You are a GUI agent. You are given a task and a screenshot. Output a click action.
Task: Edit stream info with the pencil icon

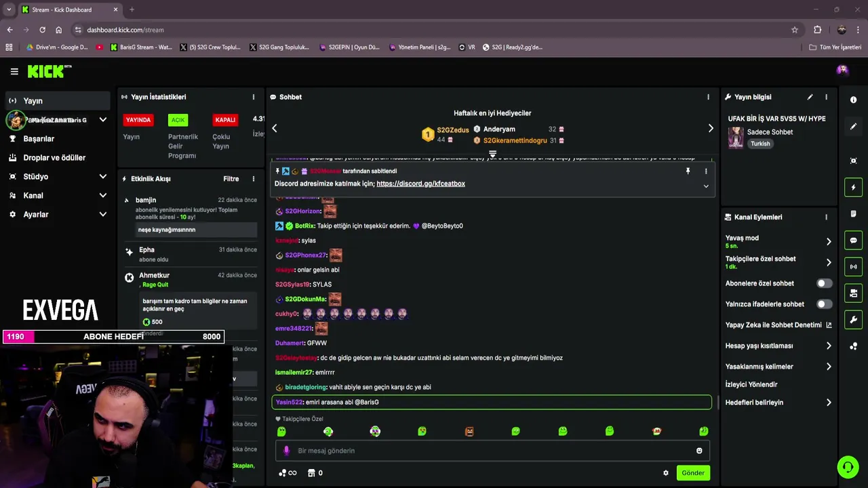[810, 97]
